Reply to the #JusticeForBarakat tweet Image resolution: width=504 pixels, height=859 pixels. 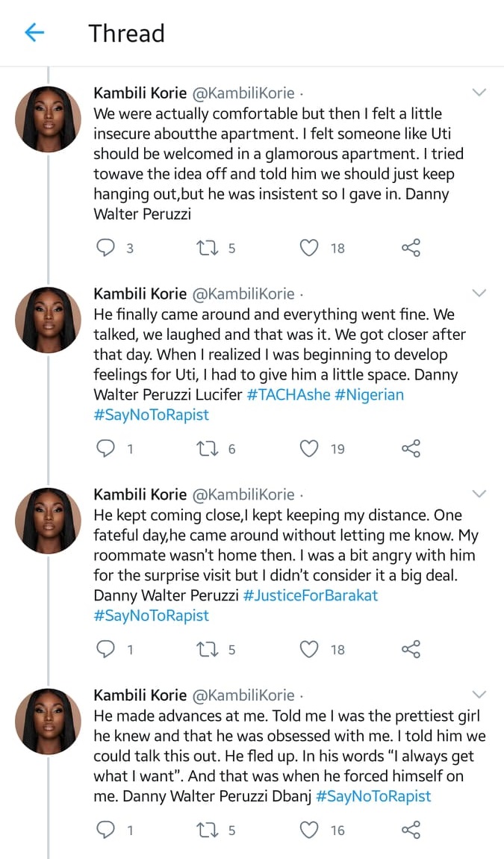click(108, 649)
